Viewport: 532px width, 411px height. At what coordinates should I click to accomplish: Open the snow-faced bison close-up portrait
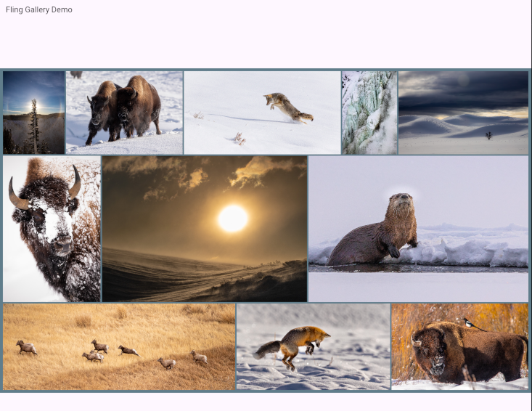coord(52,229)
